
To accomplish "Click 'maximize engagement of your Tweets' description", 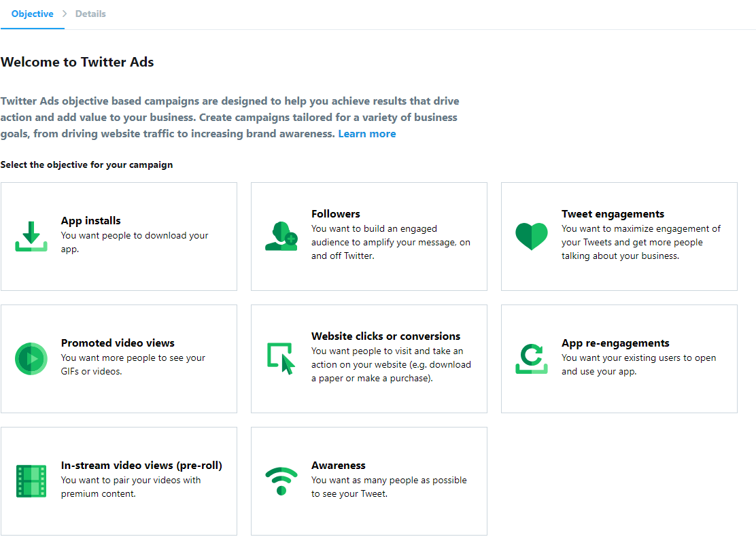I will pos(641,243).
